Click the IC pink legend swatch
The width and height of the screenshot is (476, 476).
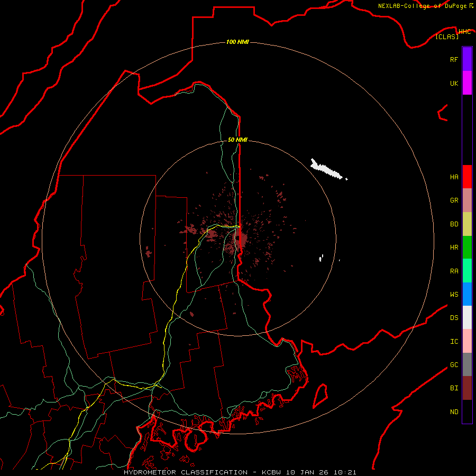tap(467, 341)
